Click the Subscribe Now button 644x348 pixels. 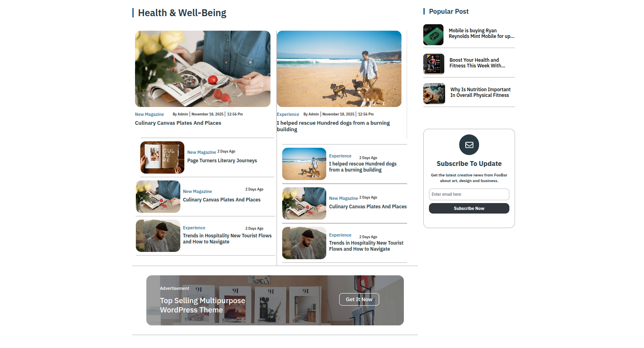point(469,208)
